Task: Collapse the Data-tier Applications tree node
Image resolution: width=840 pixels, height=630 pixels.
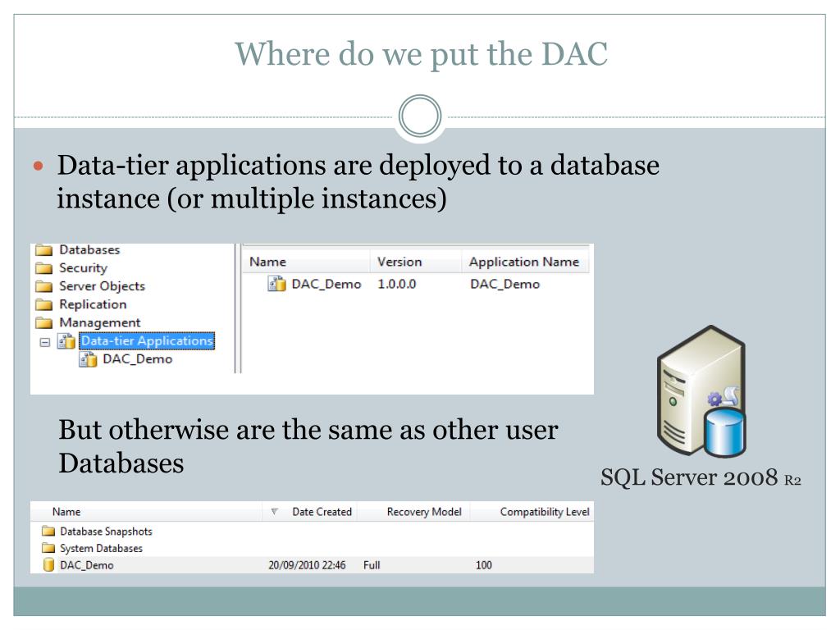Action: click(x=45, y=342)
